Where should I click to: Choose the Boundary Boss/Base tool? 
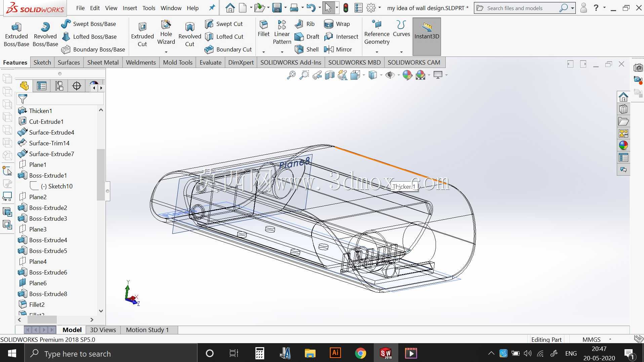click(x=93, y=49)
